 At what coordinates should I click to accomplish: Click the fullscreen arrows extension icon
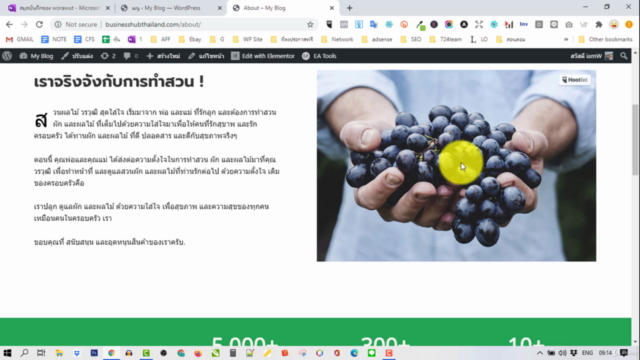[x=479, y=24]
